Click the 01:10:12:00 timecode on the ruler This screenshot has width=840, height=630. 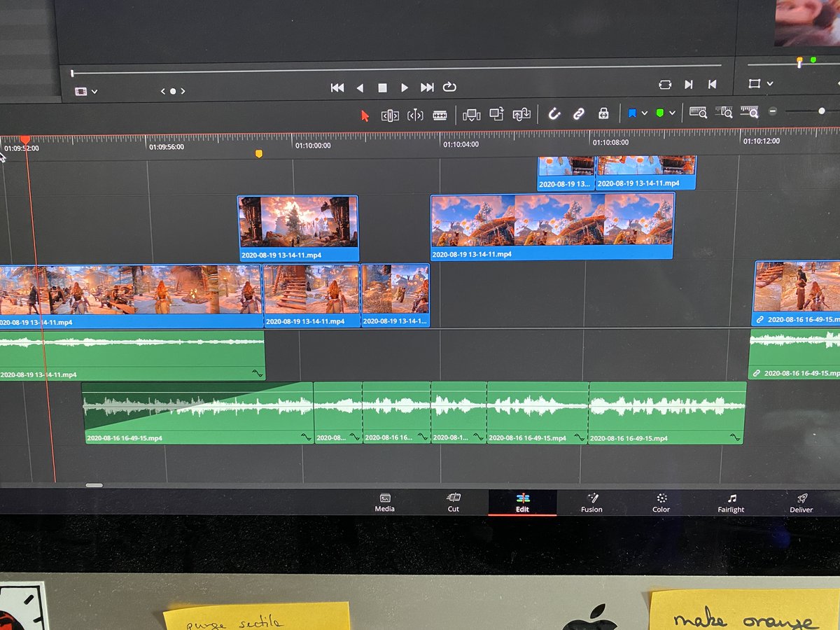[x=762, y=141]
